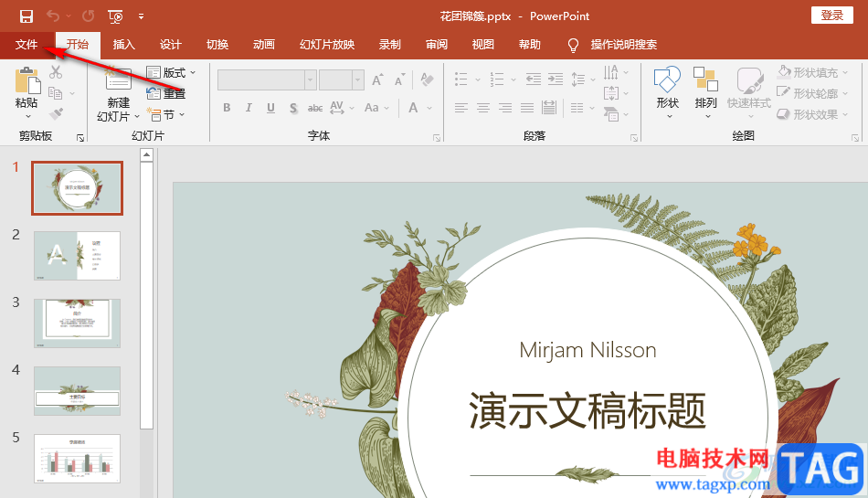The image size is (868, 498).
Task: Open the 字体 font dialog launcher
Action: coord(437,138)
